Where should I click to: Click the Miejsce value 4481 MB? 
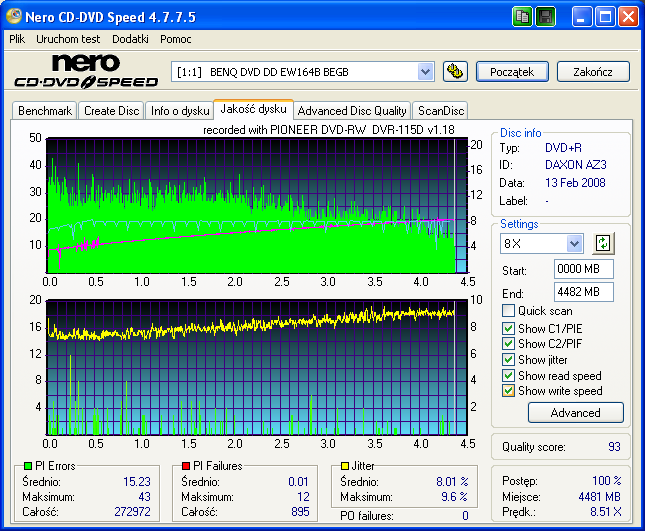point(599,497)
